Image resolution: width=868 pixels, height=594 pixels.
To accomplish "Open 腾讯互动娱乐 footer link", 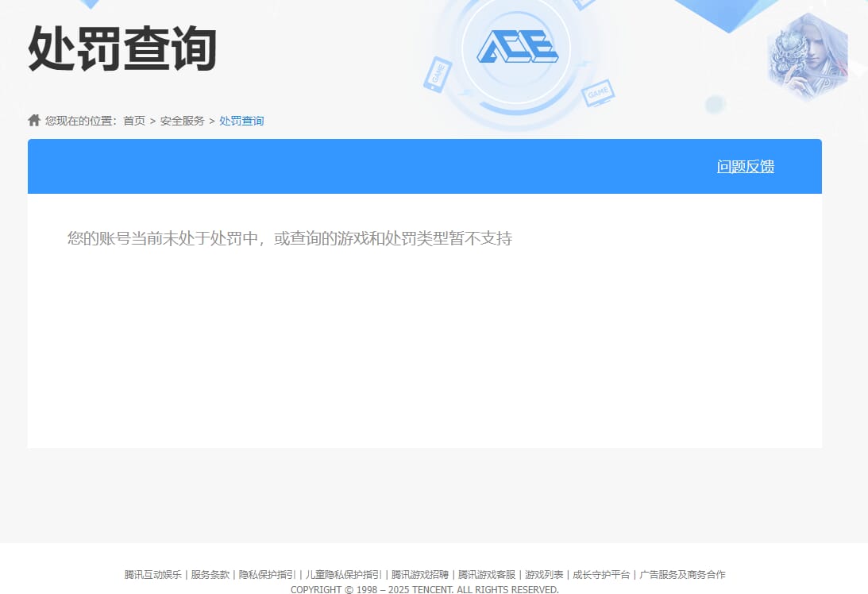I will tap(152, 575).
